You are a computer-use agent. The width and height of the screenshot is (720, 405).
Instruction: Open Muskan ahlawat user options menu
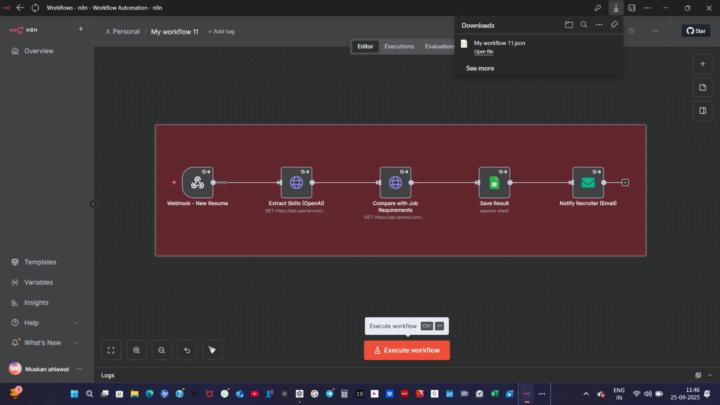[x=79, y=369]
